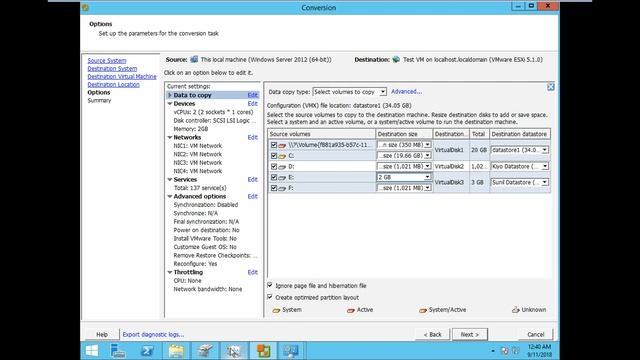The height and width of the screenshot is (360, 640).
Task: Expand the Data to copy section arrow
Action: tap(170, 95)
